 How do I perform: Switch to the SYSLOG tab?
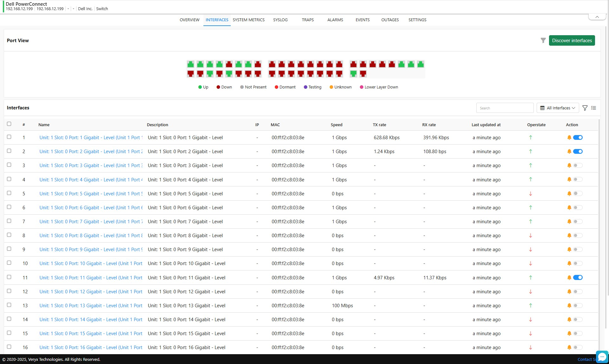point(280,20)
